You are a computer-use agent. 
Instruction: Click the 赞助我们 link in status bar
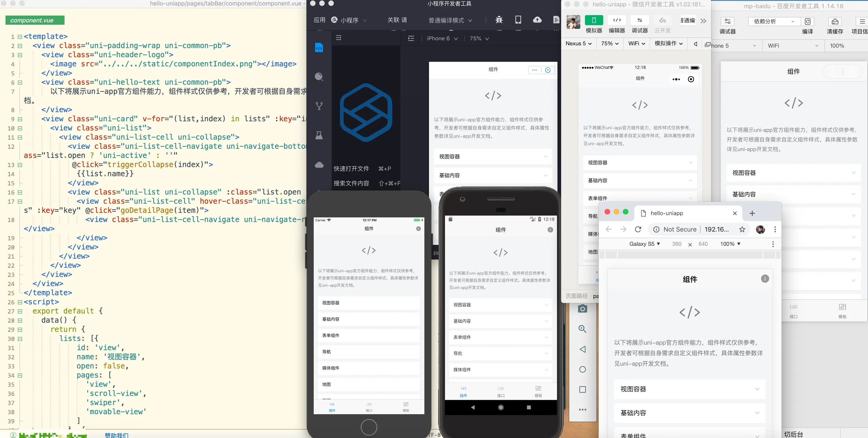pos(116,435)
